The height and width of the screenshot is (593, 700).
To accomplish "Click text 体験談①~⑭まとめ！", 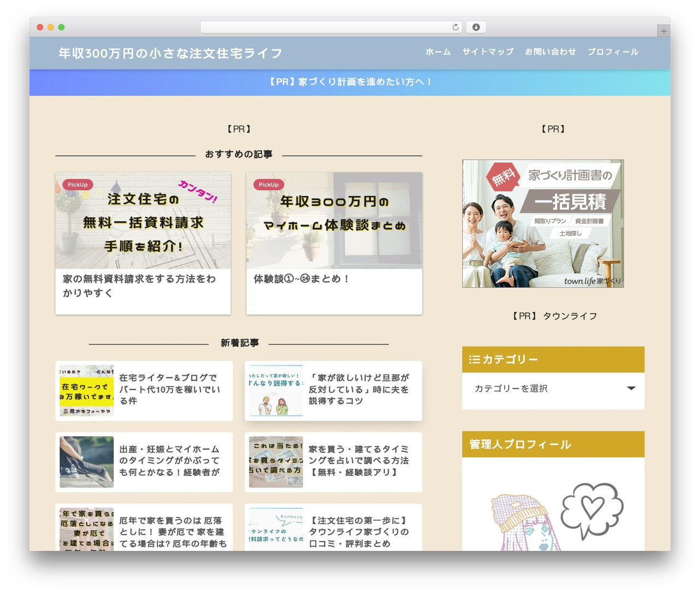I will 301,279.
